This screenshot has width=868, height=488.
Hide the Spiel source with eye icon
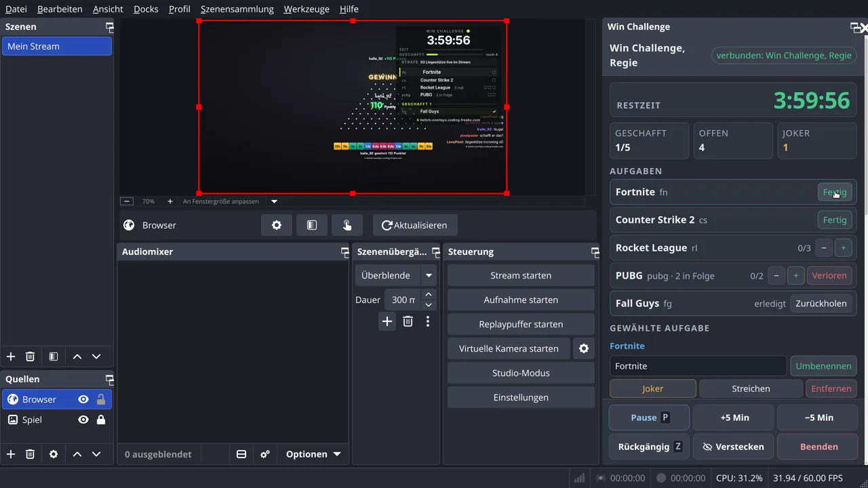(x=83, y=420)
